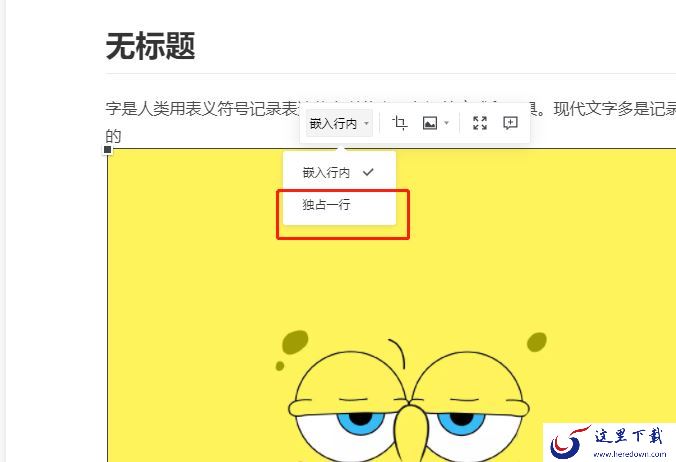Expand the arrow beside the image icon
The width and height of the screenshot is (676, 462).
coord(447,123)
